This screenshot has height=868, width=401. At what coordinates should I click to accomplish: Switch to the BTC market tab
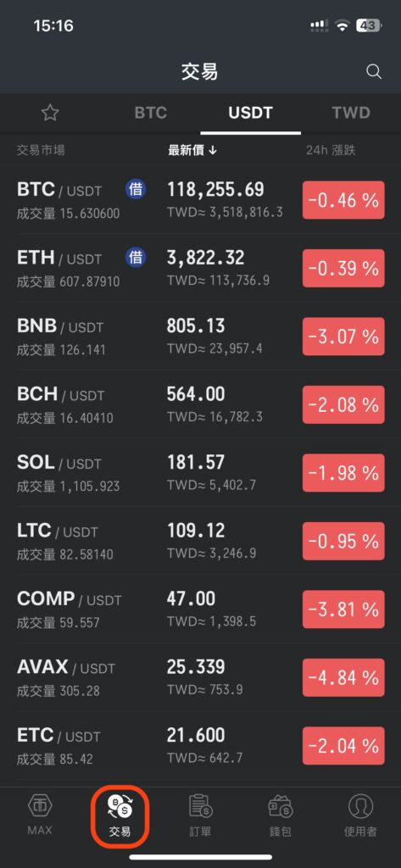coord(151,113)
